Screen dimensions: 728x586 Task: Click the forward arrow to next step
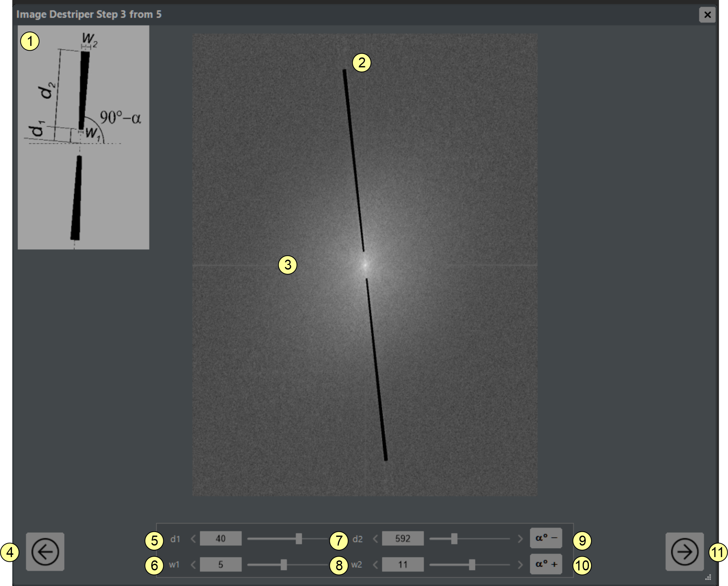click(x=684, y=552)
